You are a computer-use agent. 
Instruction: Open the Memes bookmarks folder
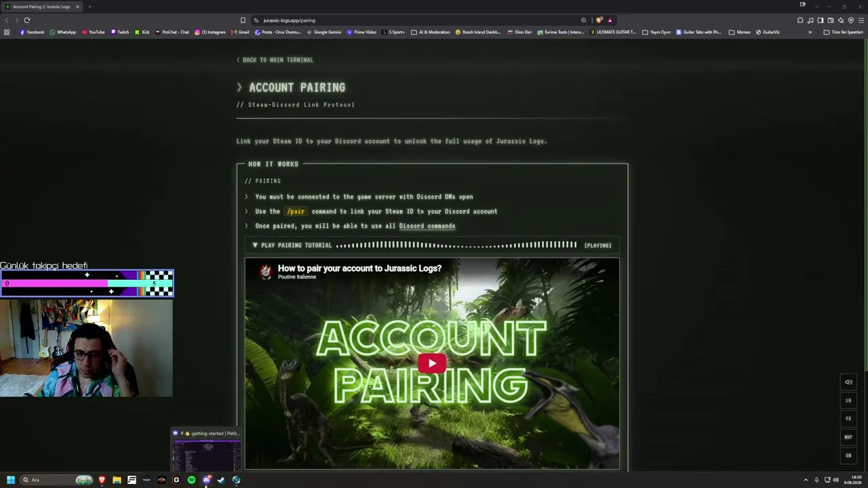coord(740,32)
